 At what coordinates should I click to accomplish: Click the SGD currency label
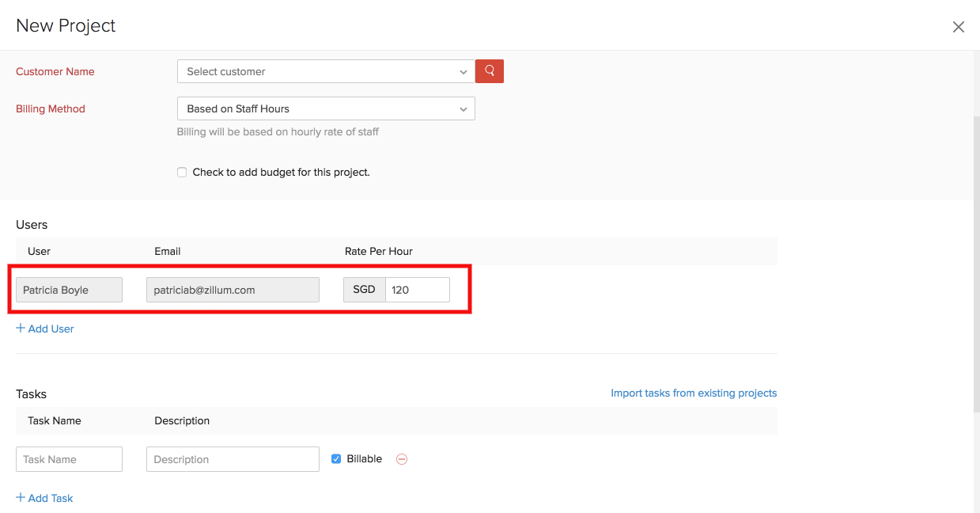[364, 290]
